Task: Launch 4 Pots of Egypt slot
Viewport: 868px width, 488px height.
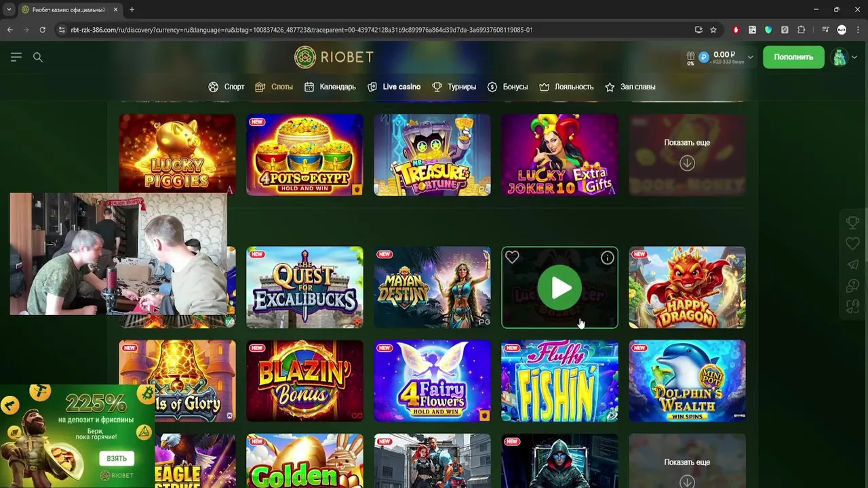Action: 304,155
